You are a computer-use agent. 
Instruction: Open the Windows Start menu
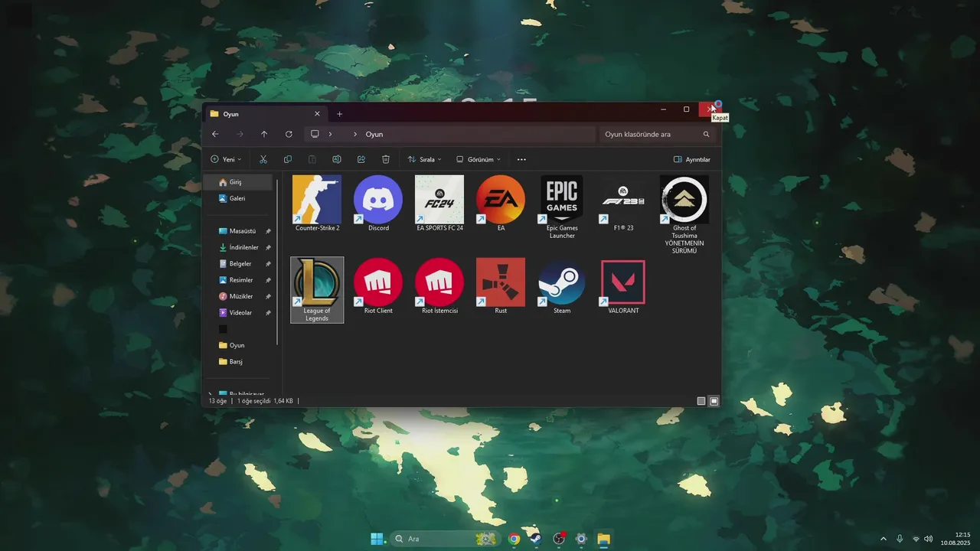click(377, 539)
